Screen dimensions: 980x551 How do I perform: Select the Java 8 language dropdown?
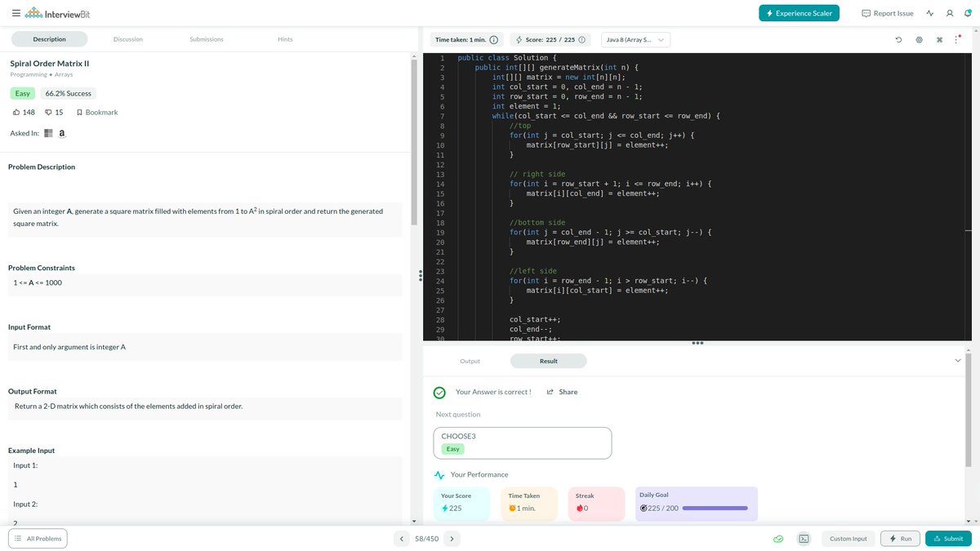point(635,39)
